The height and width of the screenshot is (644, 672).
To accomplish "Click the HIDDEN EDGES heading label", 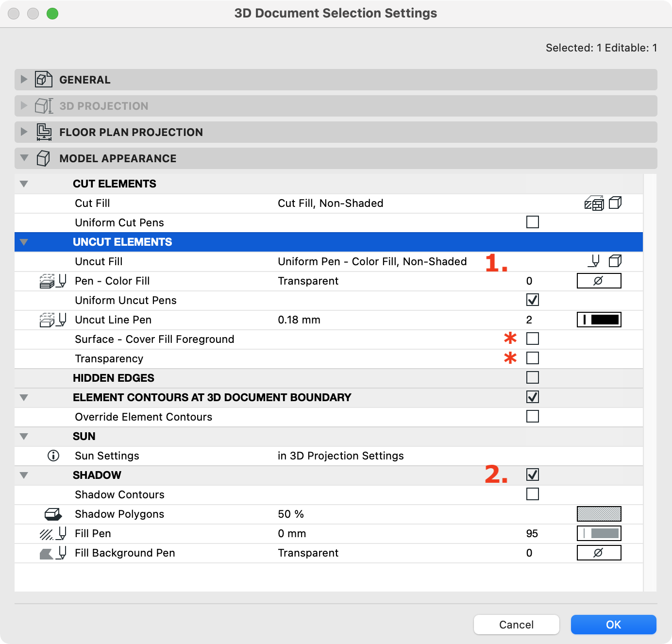I will click(114, 378).
